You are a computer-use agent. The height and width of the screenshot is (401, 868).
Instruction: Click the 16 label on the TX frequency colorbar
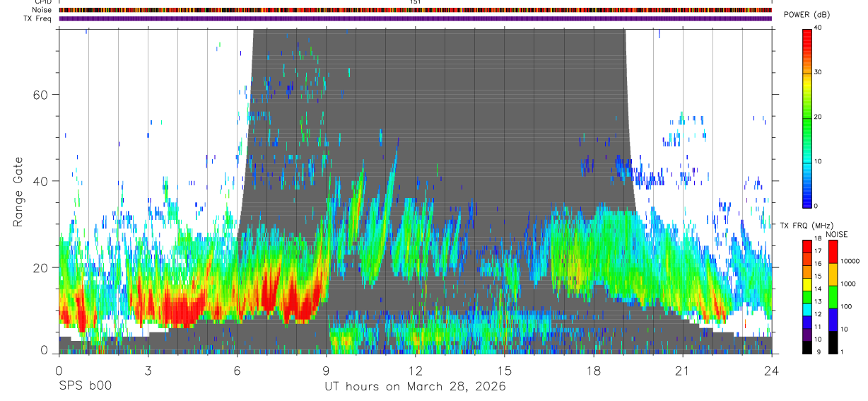817,264
